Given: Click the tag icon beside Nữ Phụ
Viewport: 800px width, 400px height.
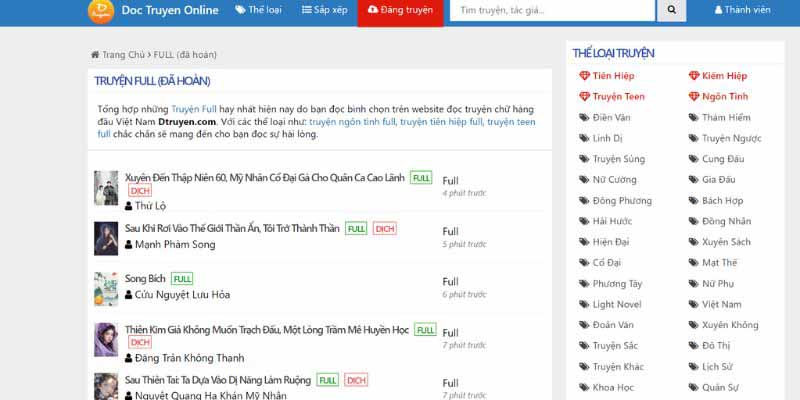Looking at the screenshot, I should 693,284.
